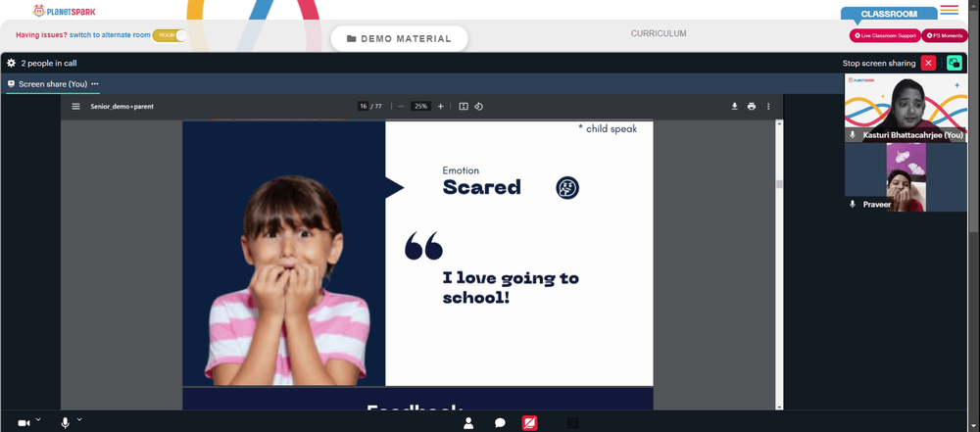Image resolution: width=980 pixels, height=432 pixels.
Task: Select the CLASSROOM tab
Action: pyautogui.click(x=889, y=14)
